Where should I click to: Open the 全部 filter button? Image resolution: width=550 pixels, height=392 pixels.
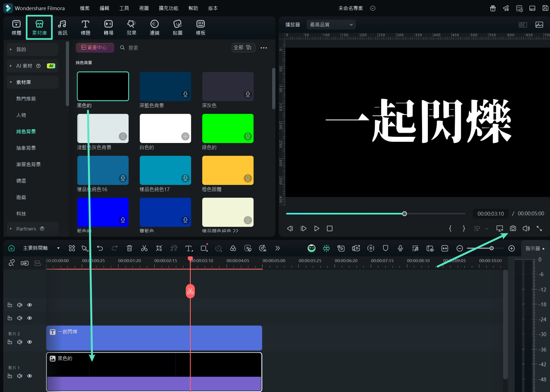click(x=243, y=48)
